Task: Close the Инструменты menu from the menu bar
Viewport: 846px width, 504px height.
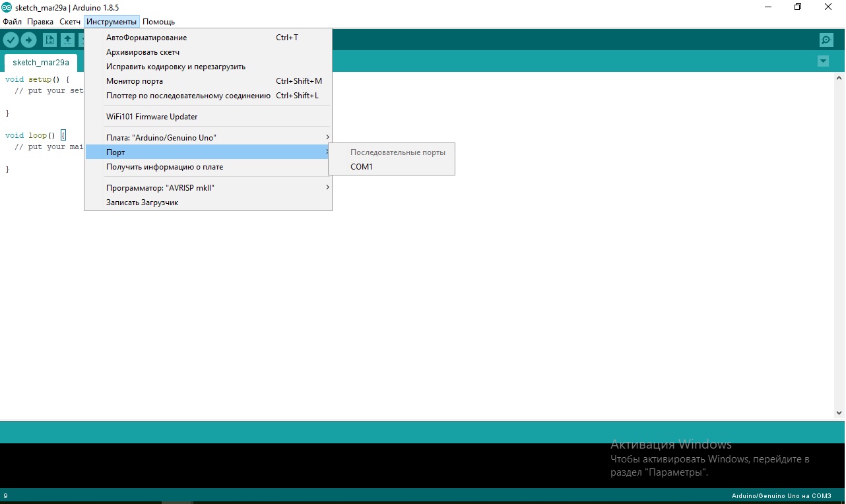Action: coord(112,22)
